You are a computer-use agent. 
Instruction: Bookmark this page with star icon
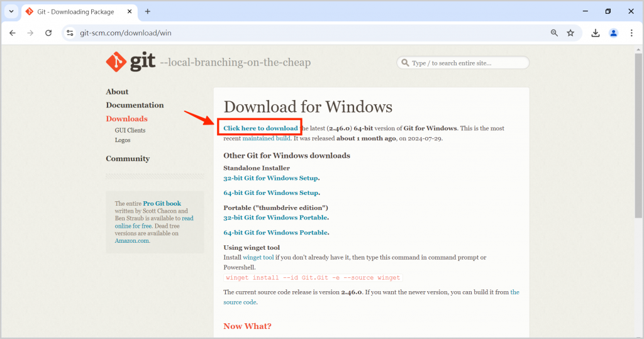pyautogui.click(x=570, y=33)
